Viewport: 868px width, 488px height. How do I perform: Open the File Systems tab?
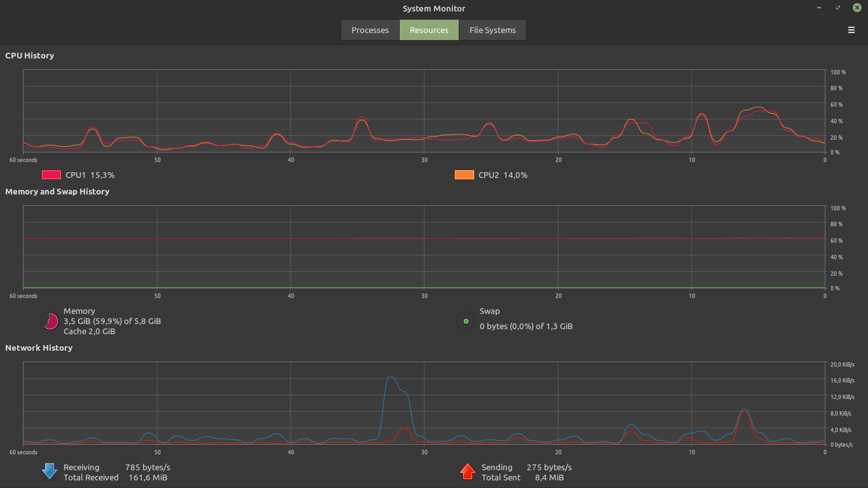[x=492, y=30]
